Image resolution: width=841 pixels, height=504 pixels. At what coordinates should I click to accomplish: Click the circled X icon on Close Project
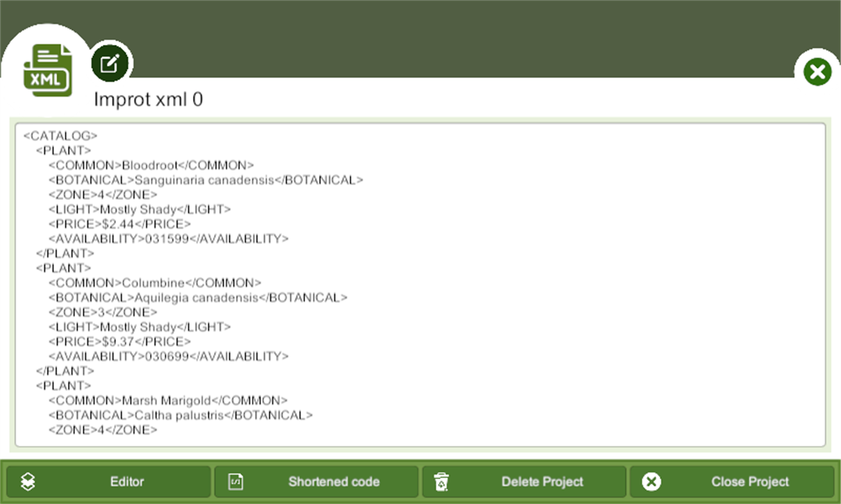pos(651,482)
